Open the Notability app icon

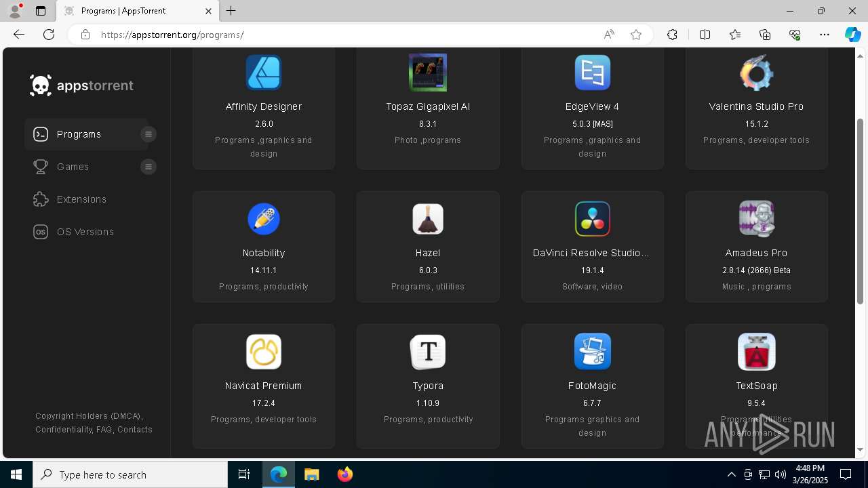pos(264,219)
